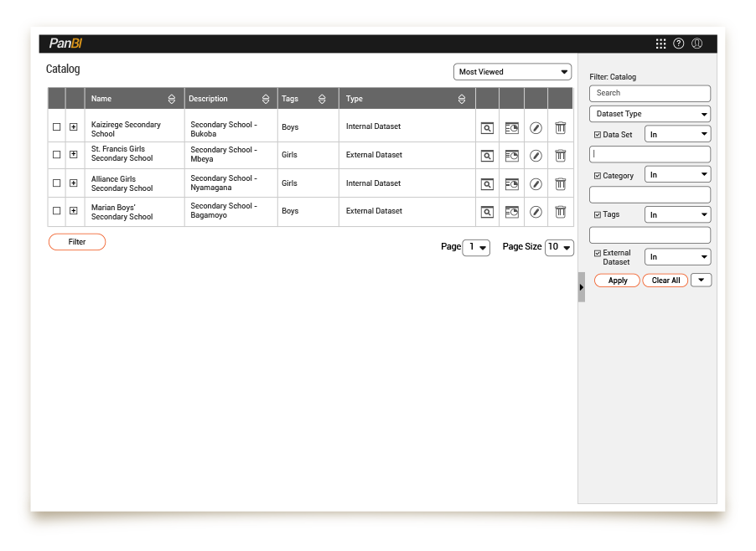Viewport: 756px width, 551px height.
Task: Open the apps grid icon
Action: (660, 44)
